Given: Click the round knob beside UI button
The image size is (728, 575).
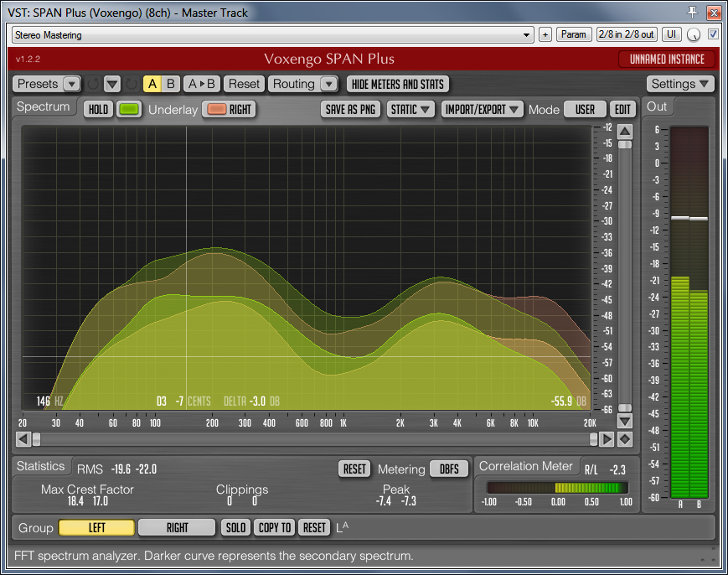Looking at the screenshot, I should coord(693,35).
